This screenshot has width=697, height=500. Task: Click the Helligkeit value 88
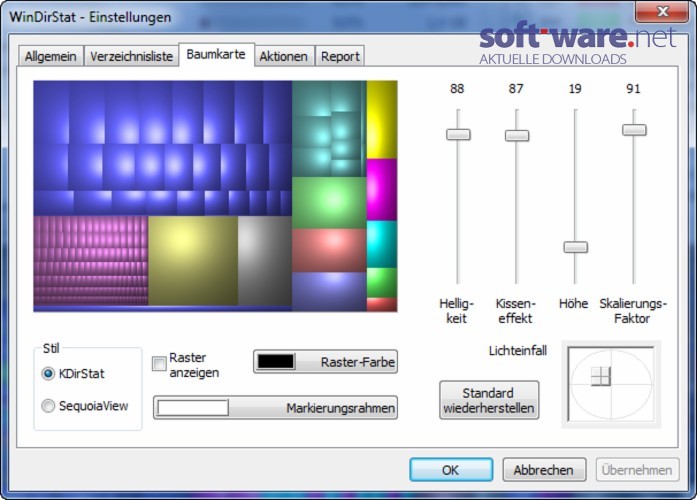coord(457,89)
